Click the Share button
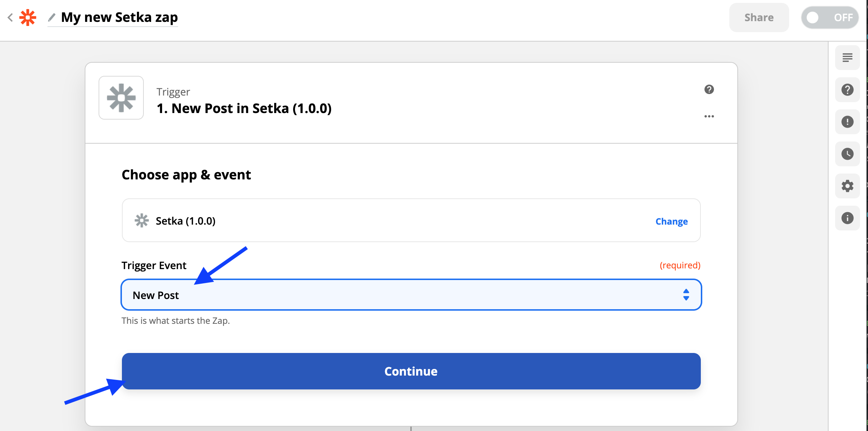This screenshot has height=431, width=868. [x=759, y=18]
